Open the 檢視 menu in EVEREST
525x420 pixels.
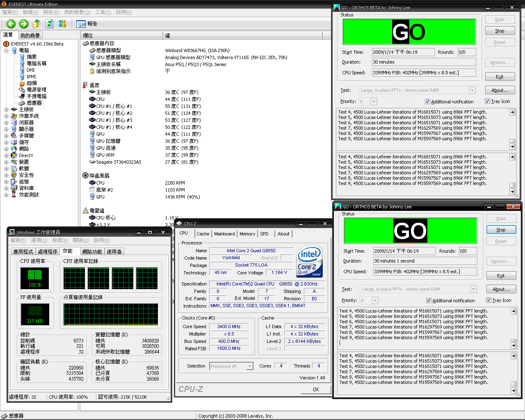tap(30, 12)
